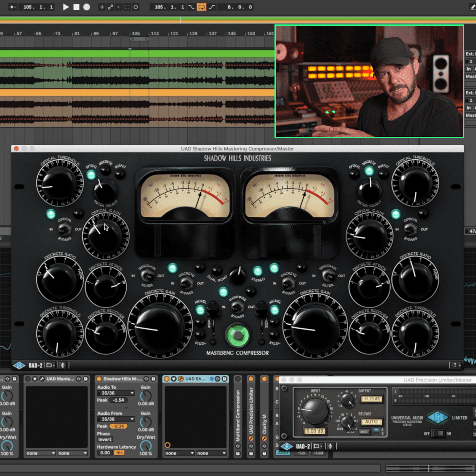Click the Phase Invert button
The width and height of the screenshot is (476, 476).
point(105,440)
